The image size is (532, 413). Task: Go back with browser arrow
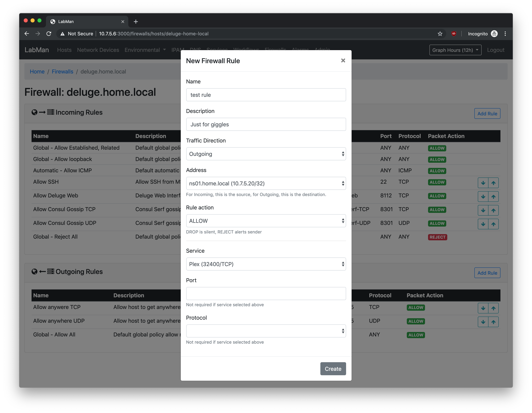pos(27,34)
